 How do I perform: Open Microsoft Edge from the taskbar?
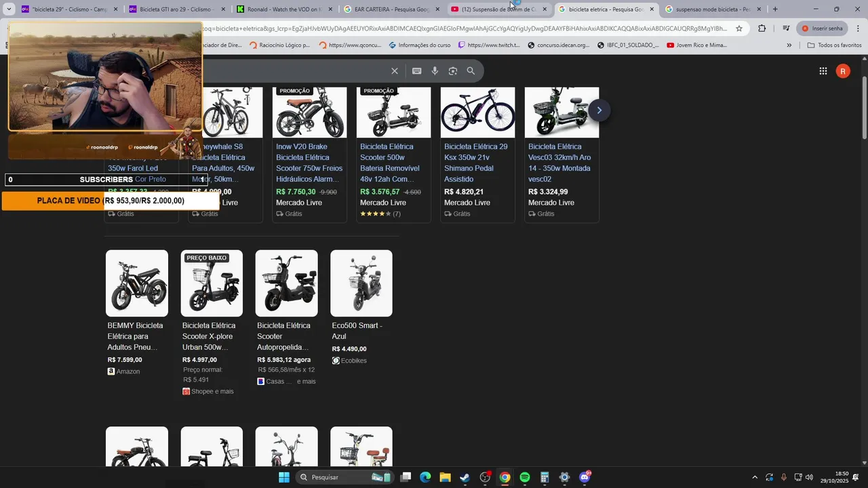pos(425,477)
